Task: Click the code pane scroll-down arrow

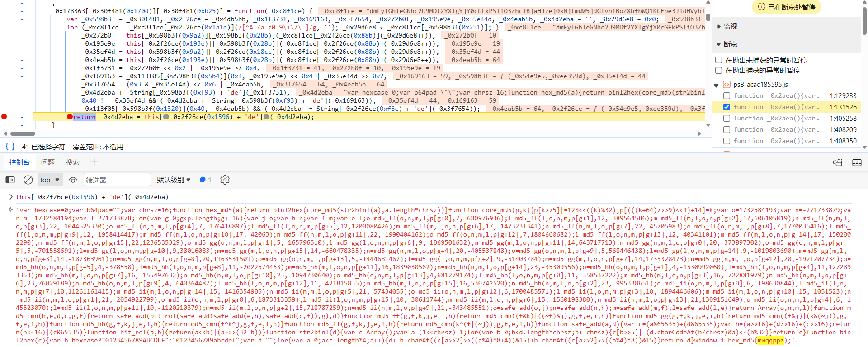Action: click(708, 125)
